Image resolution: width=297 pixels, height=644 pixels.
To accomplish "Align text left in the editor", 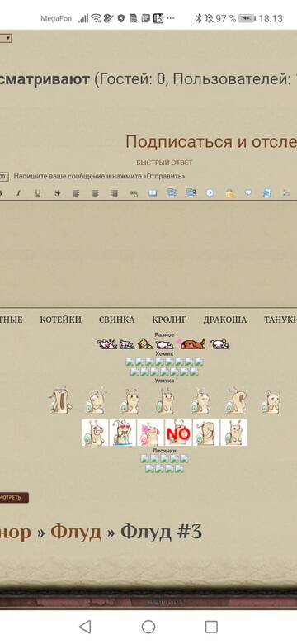I will click(x=76, y=193).
